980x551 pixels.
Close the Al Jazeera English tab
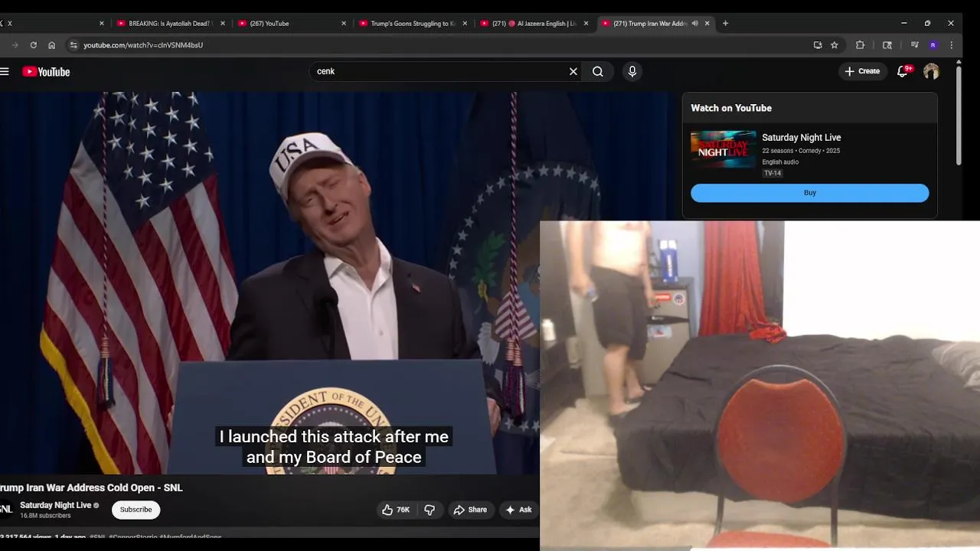click(x=586, y=24)
